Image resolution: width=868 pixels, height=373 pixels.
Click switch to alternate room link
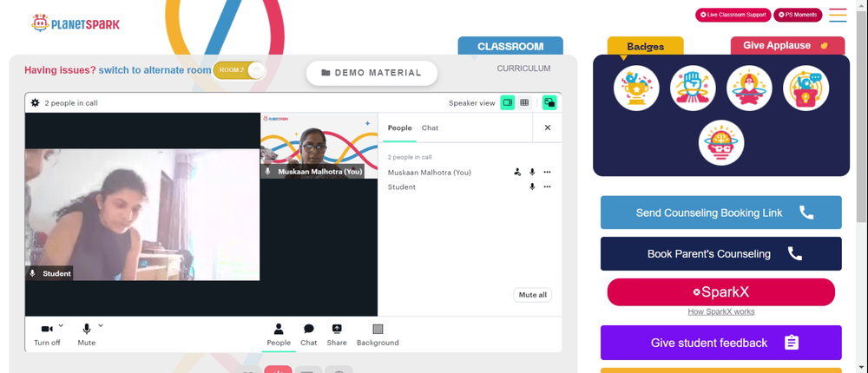coord(155,70)
